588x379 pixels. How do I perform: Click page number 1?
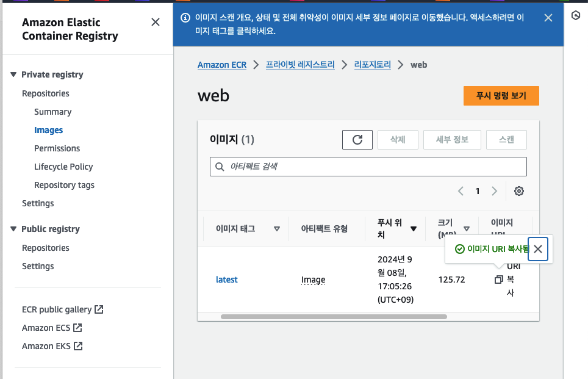tap(478, 191)
